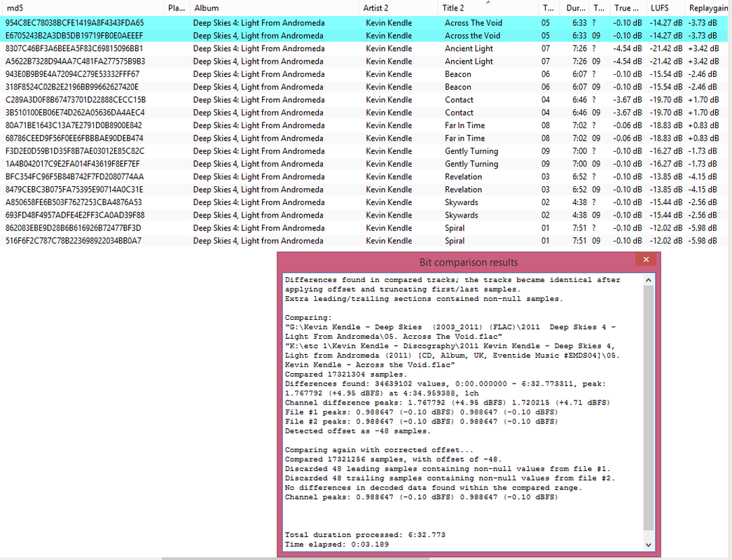Click the playlist horizontal scrollbar thumb
The height and width of the screenshot is (560, 732).
295,558
